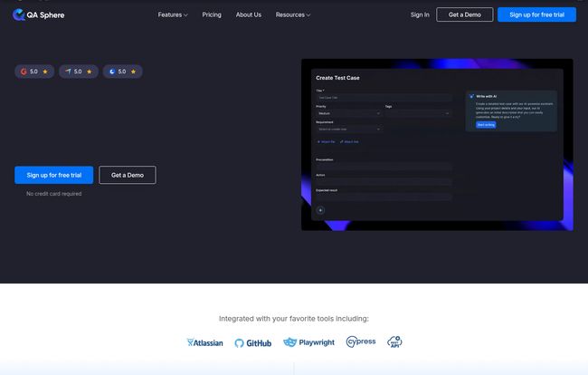The height and width of the screenshot is (375, 588).
Task: Click the Write with AI sparkle icon
Action: 471,97
